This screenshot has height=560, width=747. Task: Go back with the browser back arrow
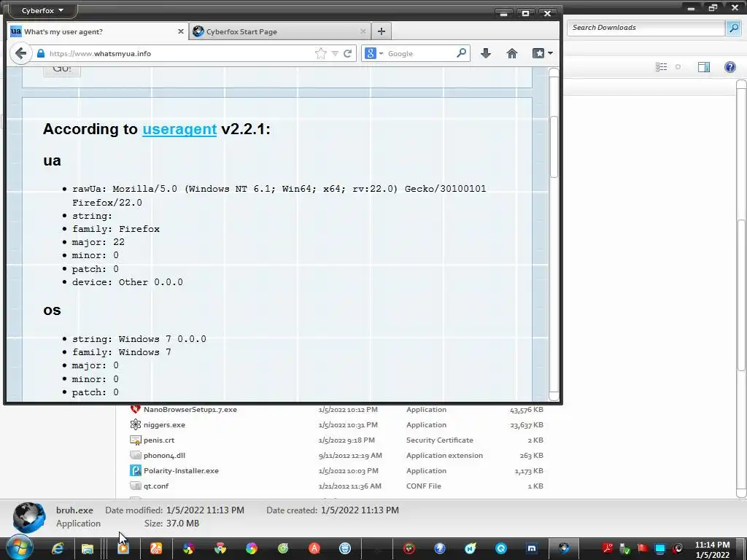point(20,53)
